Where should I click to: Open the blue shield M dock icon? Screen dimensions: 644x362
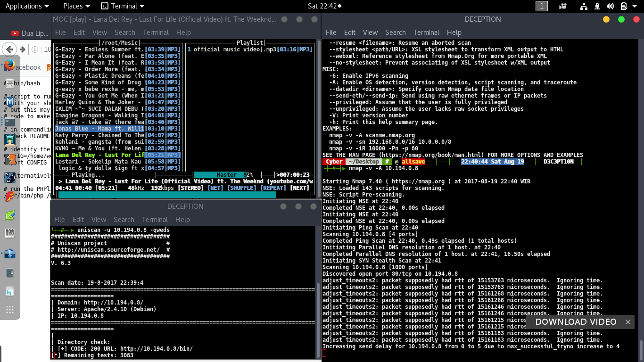(9, 102)
